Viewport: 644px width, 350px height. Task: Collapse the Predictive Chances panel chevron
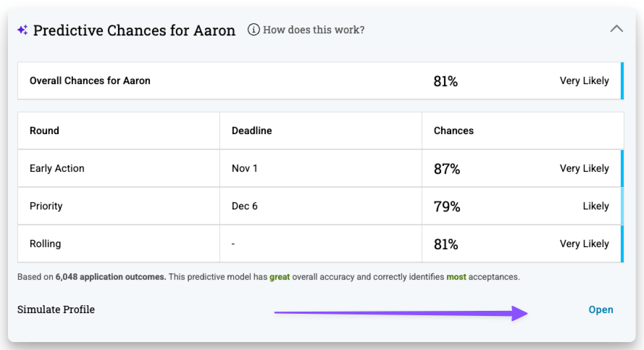pyautogui.click(x=616, y=29)
